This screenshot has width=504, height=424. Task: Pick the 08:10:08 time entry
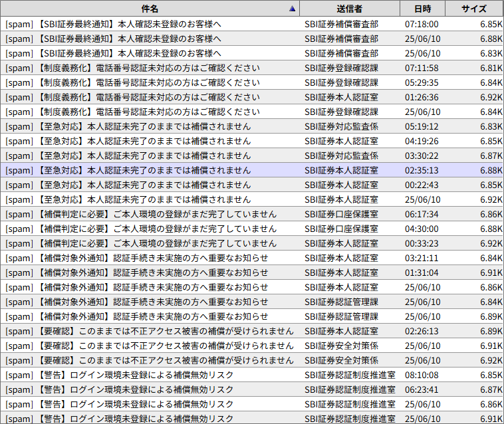coord(422,375)
